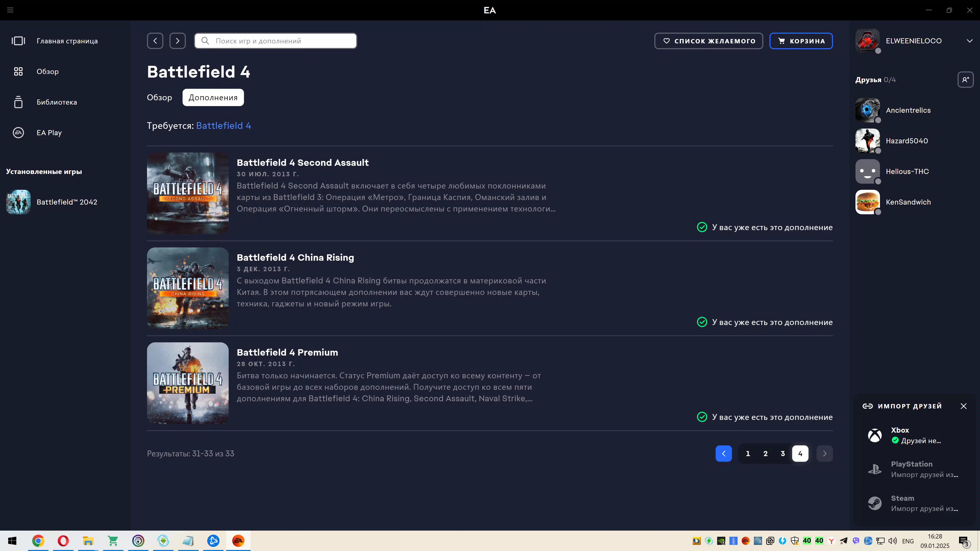980x551 pixels.
Task: Open Список желаемого wishlist
Action: [x=708, y=41]
